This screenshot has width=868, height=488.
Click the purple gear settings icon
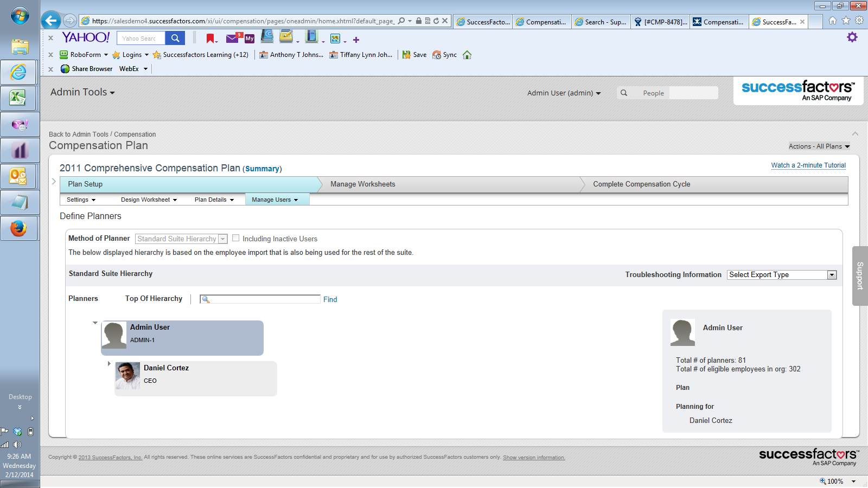coord(852,37)
